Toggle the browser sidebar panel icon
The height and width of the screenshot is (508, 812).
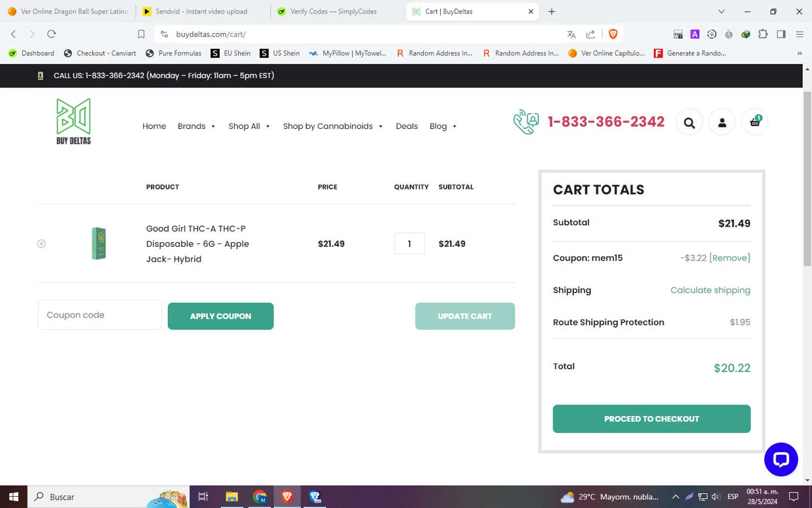(x=781, y=34)
